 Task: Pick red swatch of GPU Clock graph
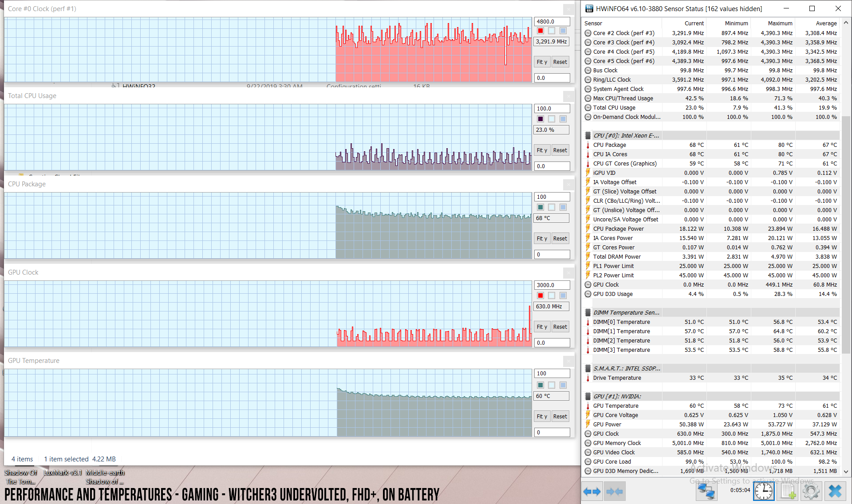click(x=540, y=295)
